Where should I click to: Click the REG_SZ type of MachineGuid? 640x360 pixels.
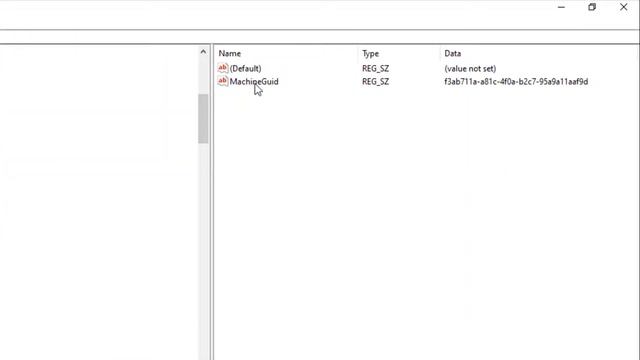376,82
